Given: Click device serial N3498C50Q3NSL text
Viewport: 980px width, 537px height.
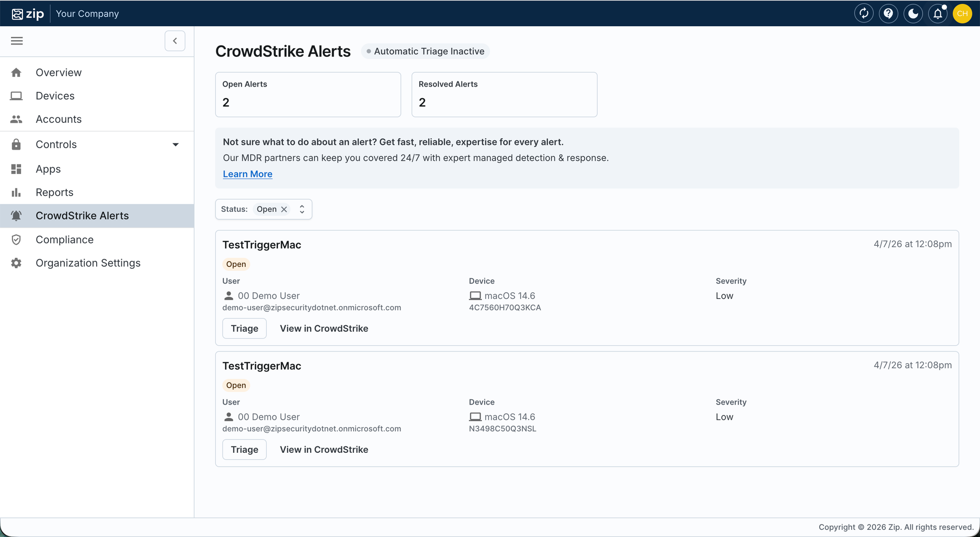Looking at the screenshot, I should click(502, 428).
